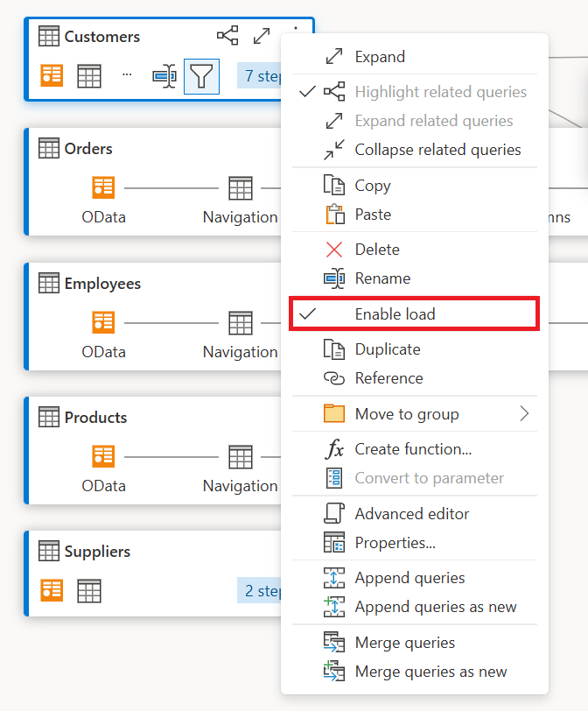Select the Orders query title
588x711 pixels.
(88, 148)
